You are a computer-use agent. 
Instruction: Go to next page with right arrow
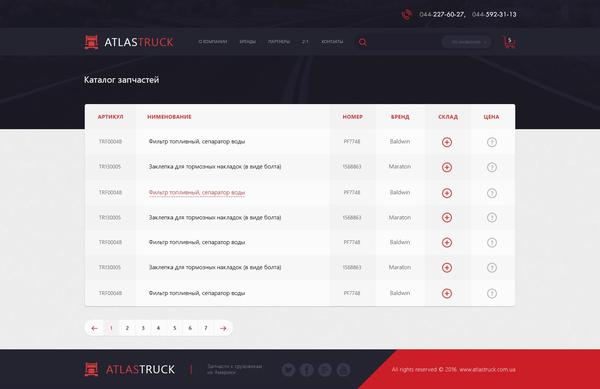pos(223,328)
